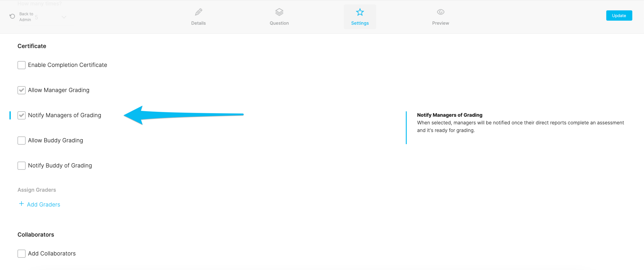Check Allow Buddy Grading

point(22,141)
